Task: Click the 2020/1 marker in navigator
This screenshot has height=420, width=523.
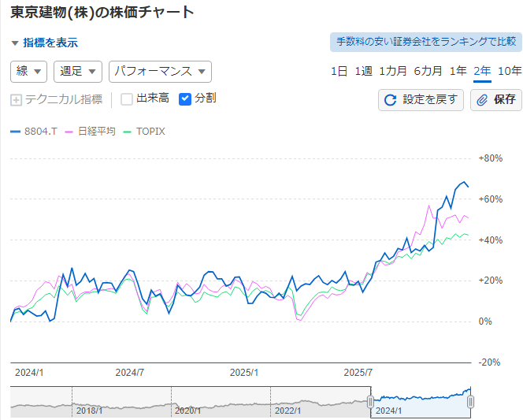Action: coord(187,411)
